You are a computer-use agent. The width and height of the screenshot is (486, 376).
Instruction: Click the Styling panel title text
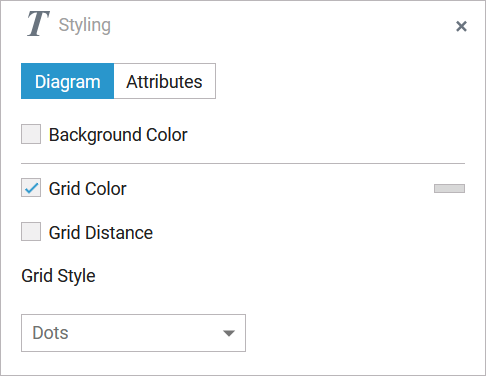tap(85, 25)
